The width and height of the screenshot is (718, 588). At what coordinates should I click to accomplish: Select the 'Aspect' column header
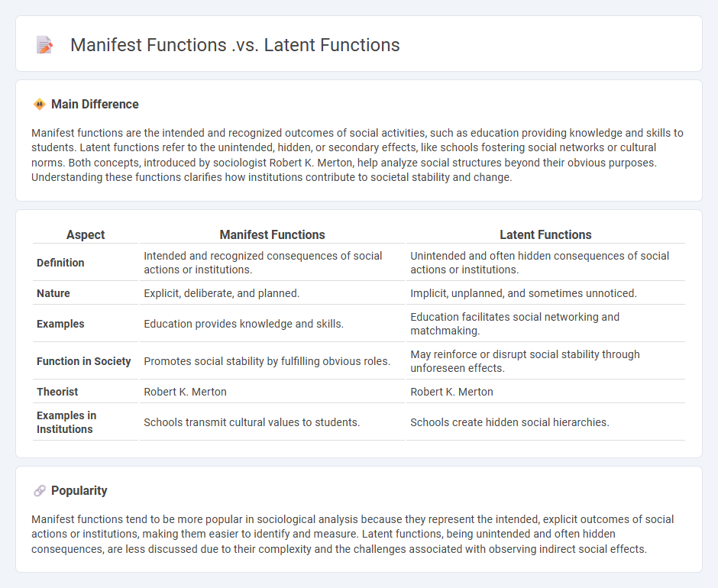[x=86, y=234]
